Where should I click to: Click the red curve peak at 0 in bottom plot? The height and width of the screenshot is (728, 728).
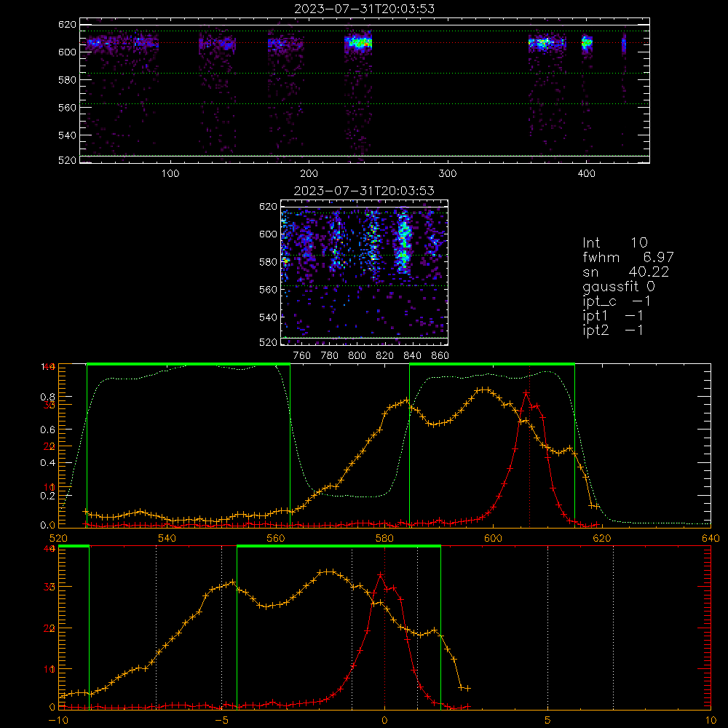(x=381, y=575)
